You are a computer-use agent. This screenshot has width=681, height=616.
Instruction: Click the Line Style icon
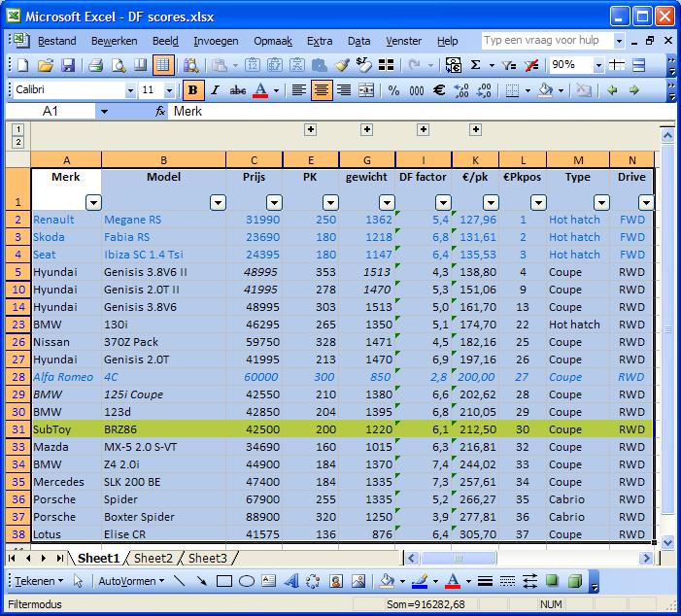click(485, 581)
